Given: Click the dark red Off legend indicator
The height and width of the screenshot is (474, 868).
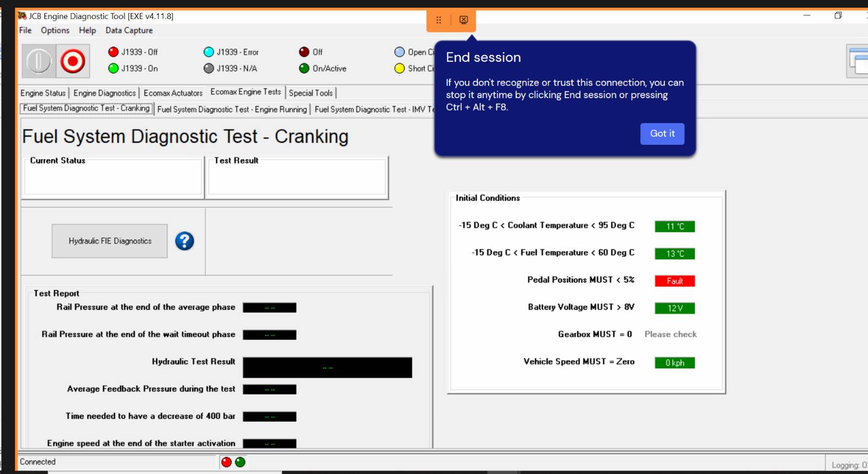Looking at the screenshot, I should tap(304, 52).
